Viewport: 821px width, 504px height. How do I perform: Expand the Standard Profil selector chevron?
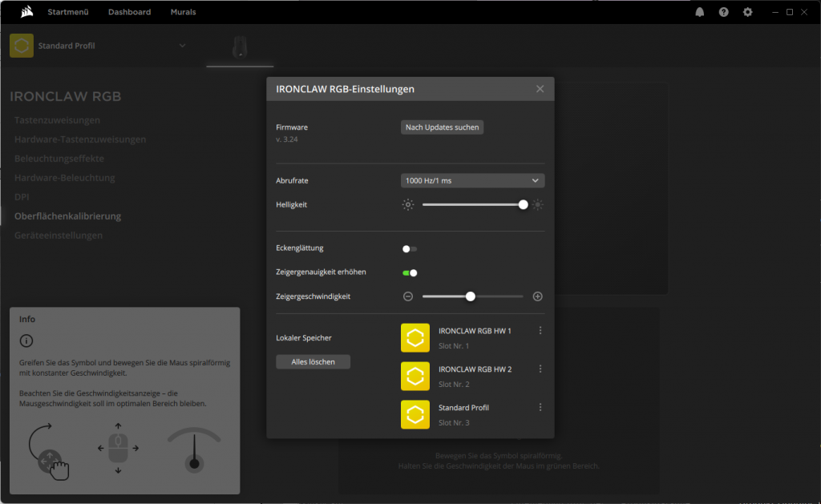click(x=182, y=46)
